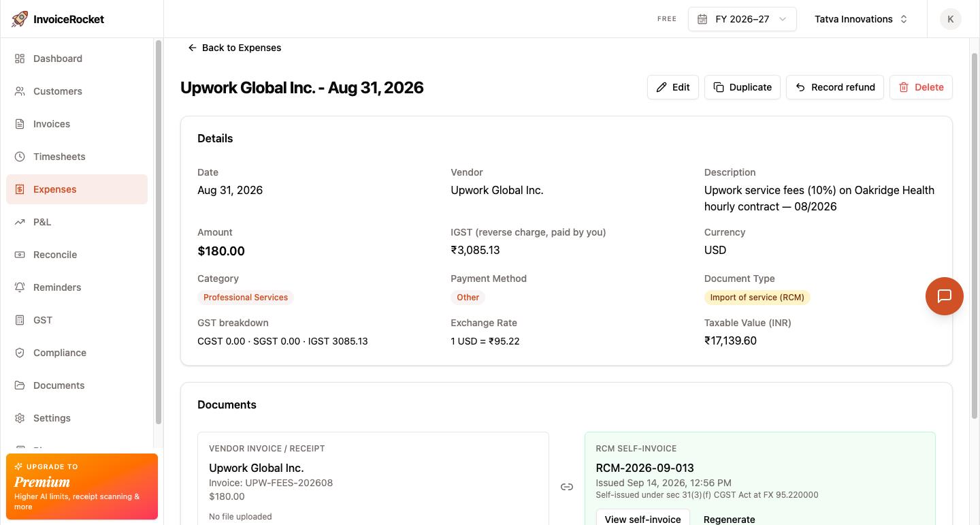Expand the FY 2026–27 year dropdown
The width and height of the screenshot is (980, 525).
[742, 19]
